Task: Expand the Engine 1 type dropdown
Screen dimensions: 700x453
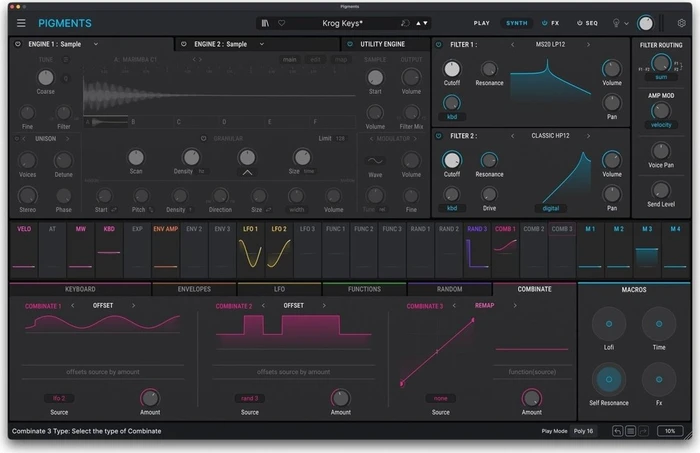Action: coord(96,44)
